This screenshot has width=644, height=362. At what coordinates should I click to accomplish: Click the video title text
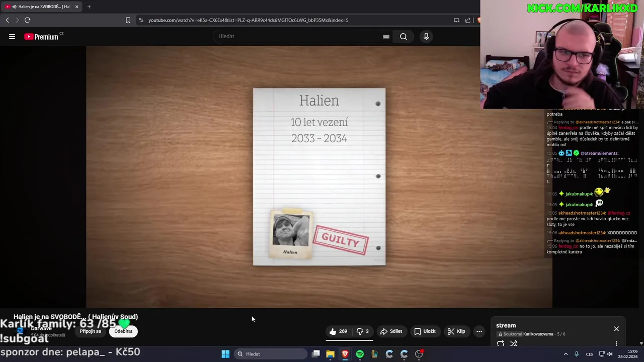[75, 317]
